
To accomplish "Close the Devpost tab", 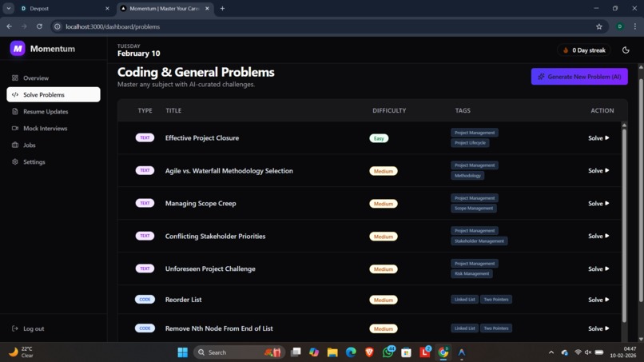I will pyautogui.click(x=107, y=8).
